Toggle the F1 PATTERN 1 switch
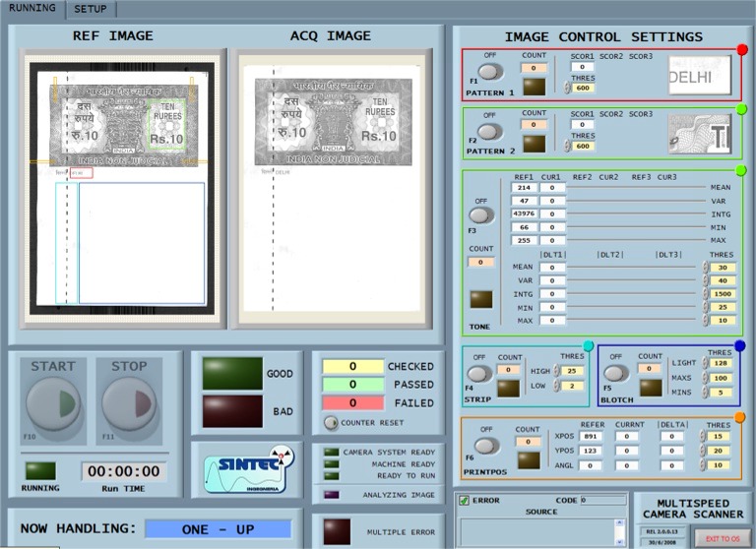The width and height of the screenshot is (756, 549). [490, 72]
